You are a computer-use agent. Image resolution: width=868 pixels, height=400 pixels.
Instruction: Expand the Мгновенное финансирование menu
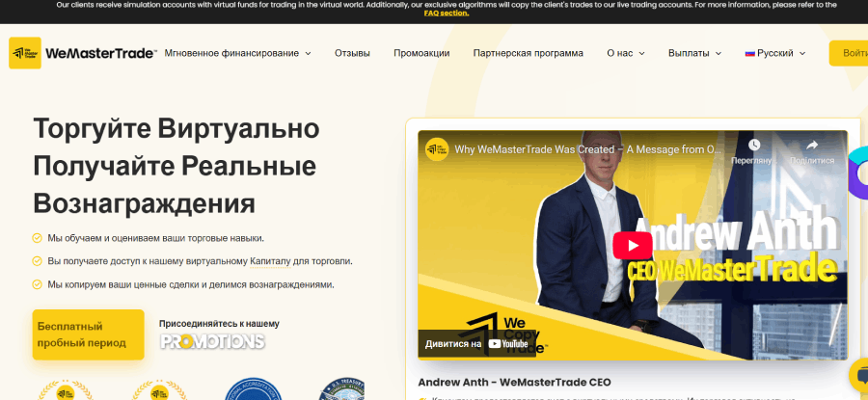(x=237, y=54)
